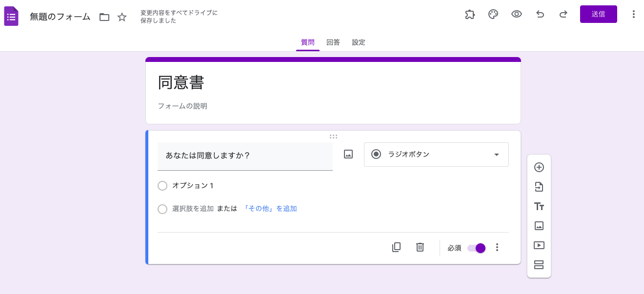Click the add question plus icon
The width and height of the screenshot is (644, 294).
click(539, 167)
